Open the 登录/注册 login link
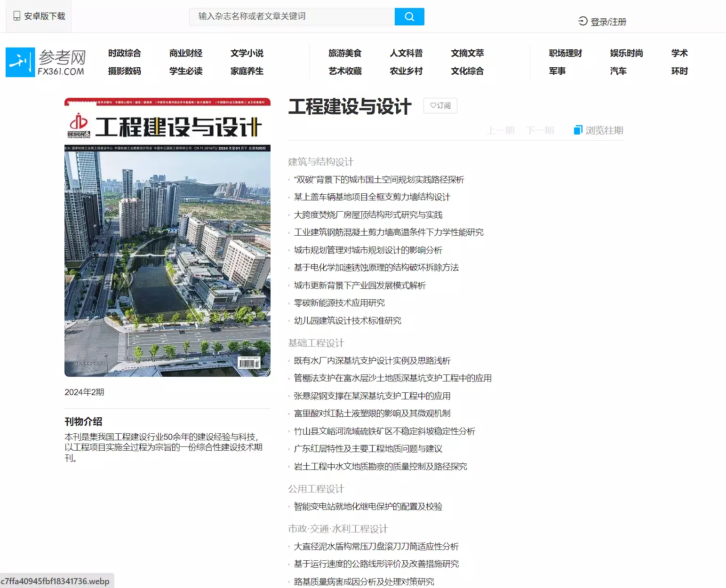Screen dimensions: 726x588 [602, 22]
